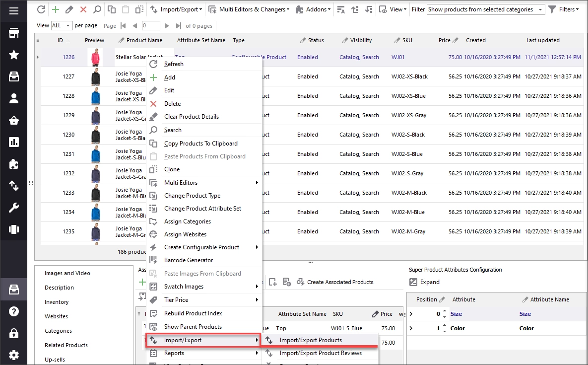Click the lock icon in sidebar

(x=14, y=333)
